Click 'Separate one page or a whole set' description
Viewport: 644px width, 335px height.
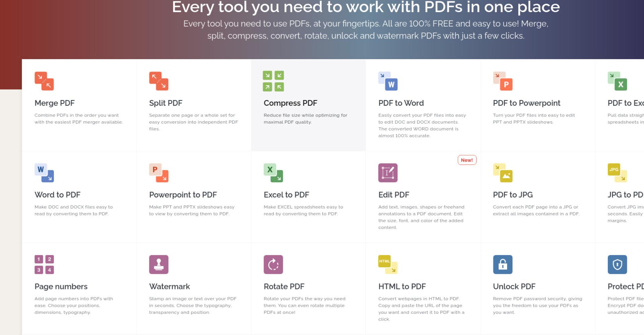click(x=194, y=122)
